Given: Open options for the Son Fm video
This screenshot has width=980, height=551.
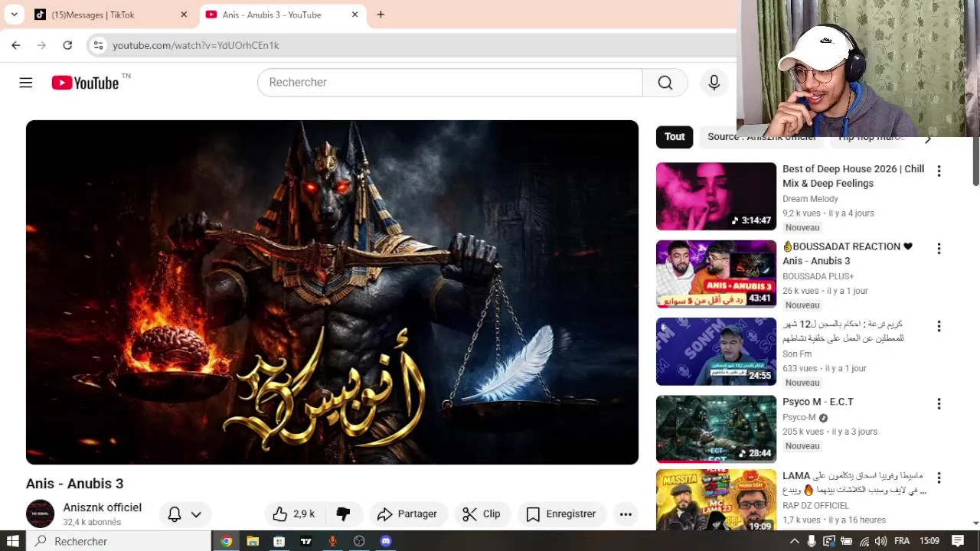Looking at the screenshot, I should tap(939, 326).
